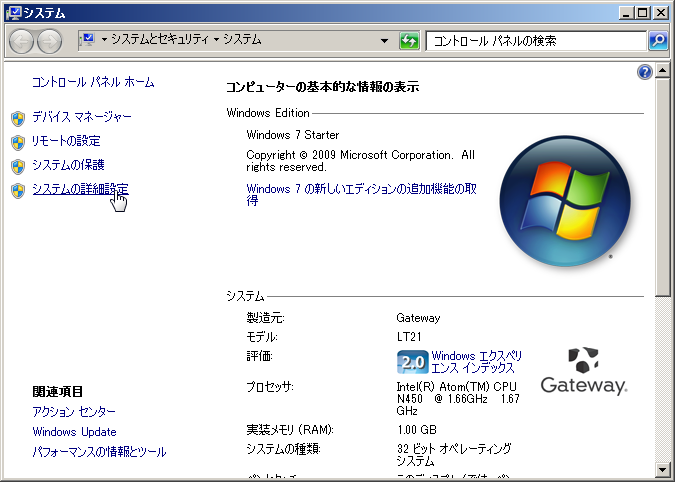Open システムの保護 link

point(68,165)
